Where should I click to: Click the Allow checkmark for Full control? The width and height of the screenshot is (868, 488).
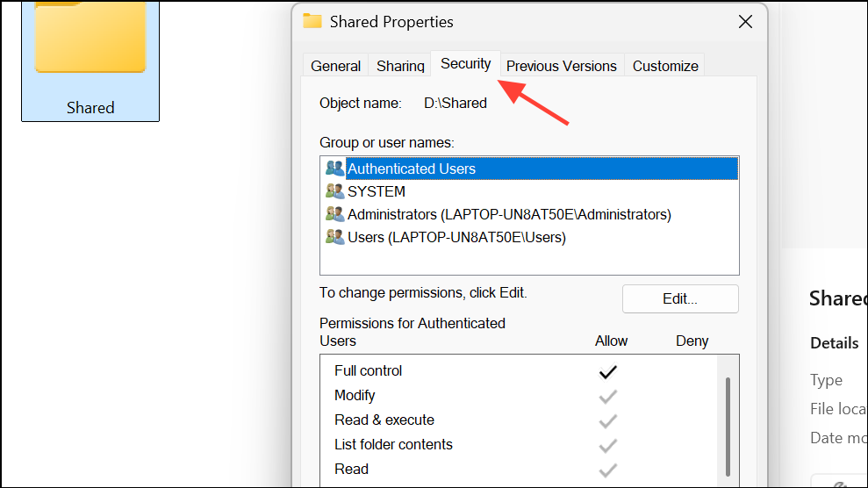pyautogui.click(x=607, y=371)
